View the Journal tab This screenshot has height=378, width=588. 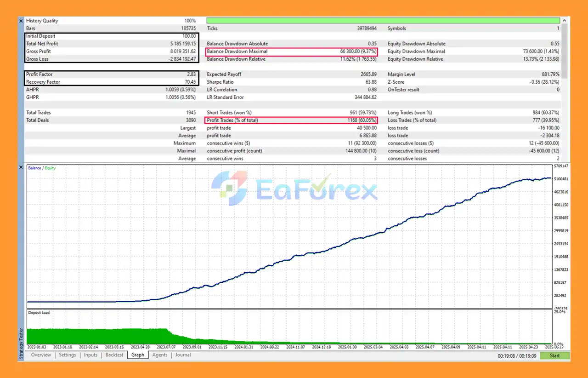183,355
